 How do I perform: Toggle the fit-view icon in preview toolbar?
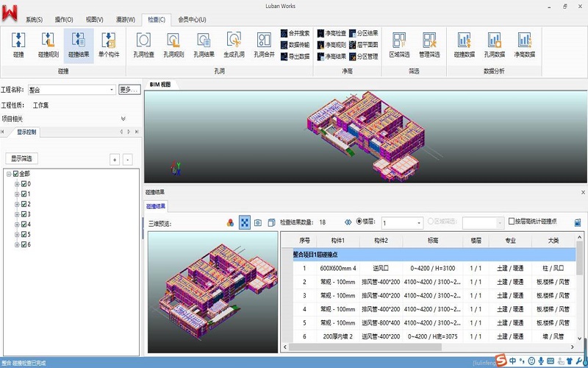pos(245,223)
